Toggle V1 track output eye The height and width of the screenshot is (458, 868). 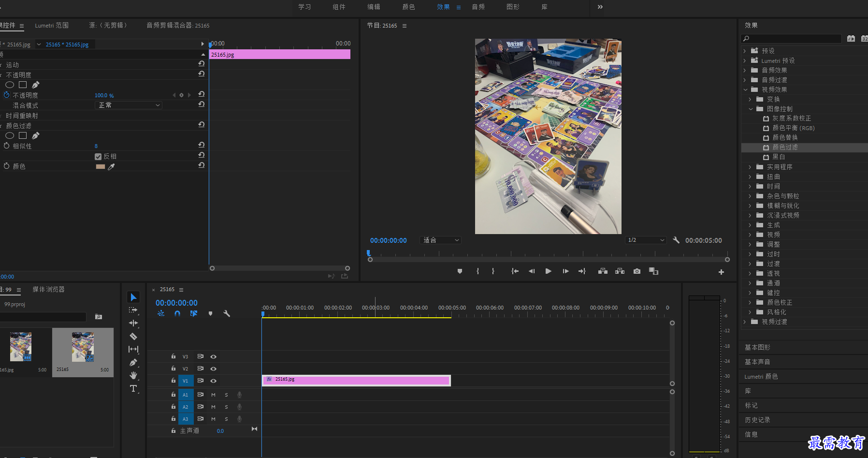click(x=213, y=381)
